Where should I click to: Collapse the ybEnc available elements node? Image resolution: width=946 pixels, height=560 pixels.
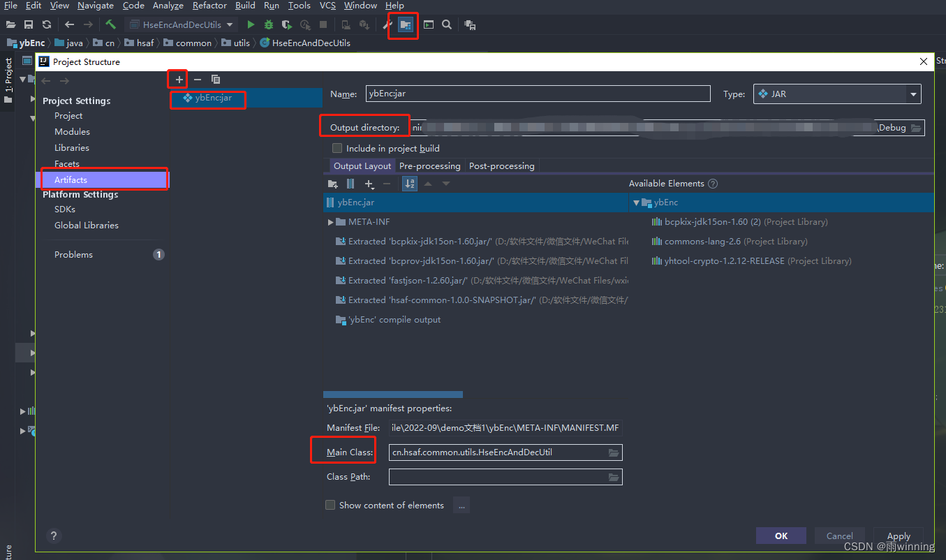point(636,202)
